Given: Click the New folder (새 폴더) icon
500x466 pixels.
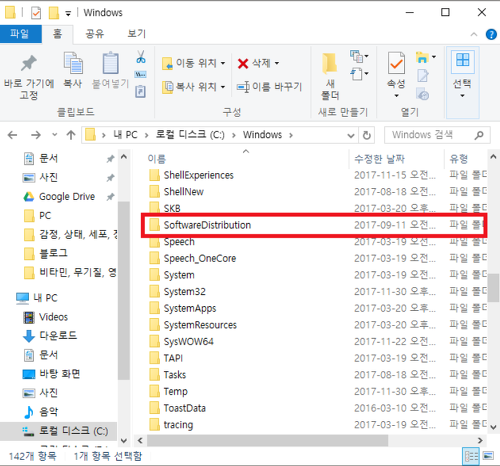Looking at the screenshot, I should [x=330, y=63].
